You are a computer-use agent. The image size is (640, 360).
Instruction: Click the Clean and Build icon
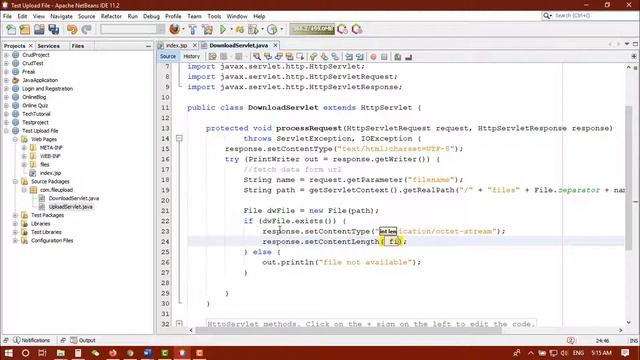(207, 29)
